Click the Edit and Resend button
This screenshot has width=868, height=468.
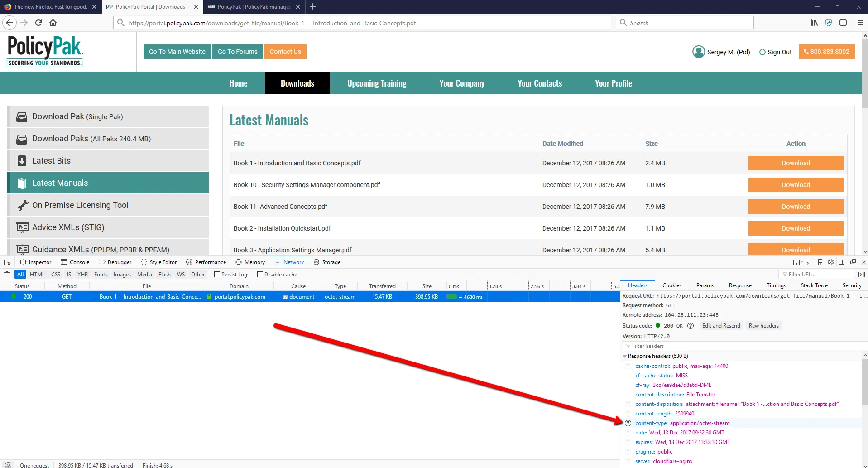[x=721, y=326]
